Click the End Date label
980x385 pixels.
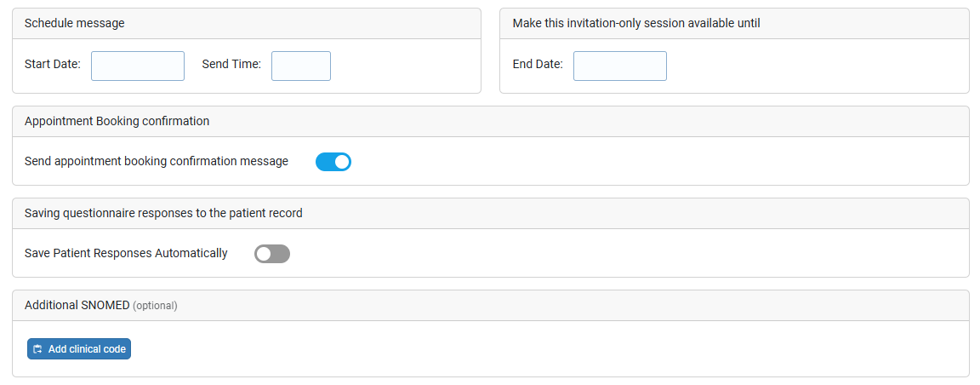538,64
